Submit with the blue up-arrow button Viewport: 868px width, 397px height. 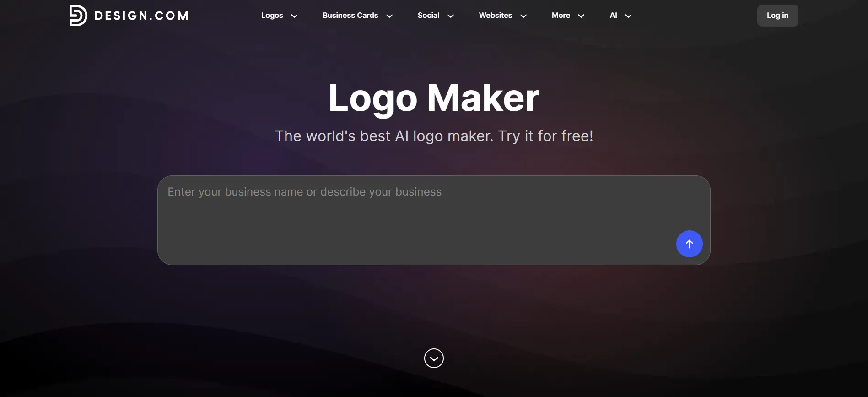click(689, 244)
